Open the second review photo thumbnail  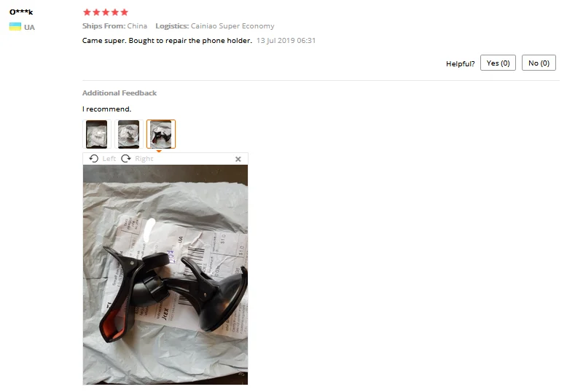click(x=129, y=134)
